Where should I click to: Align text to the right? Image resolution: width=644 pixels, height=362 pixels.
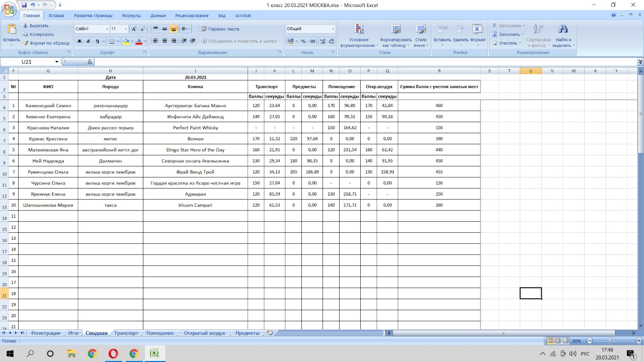pos(174,41)
